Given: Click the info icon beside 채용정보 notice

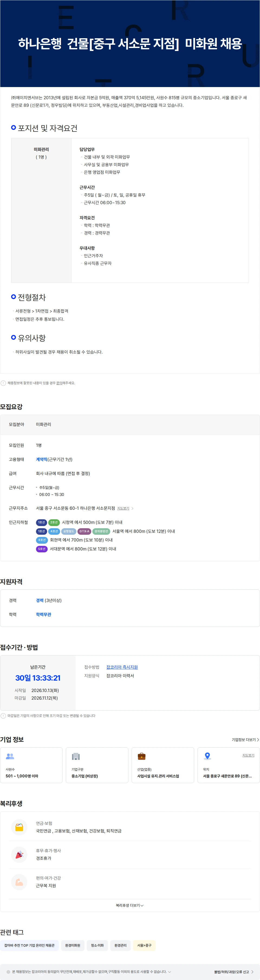Looking at the screenshot, I should (4, 383).
